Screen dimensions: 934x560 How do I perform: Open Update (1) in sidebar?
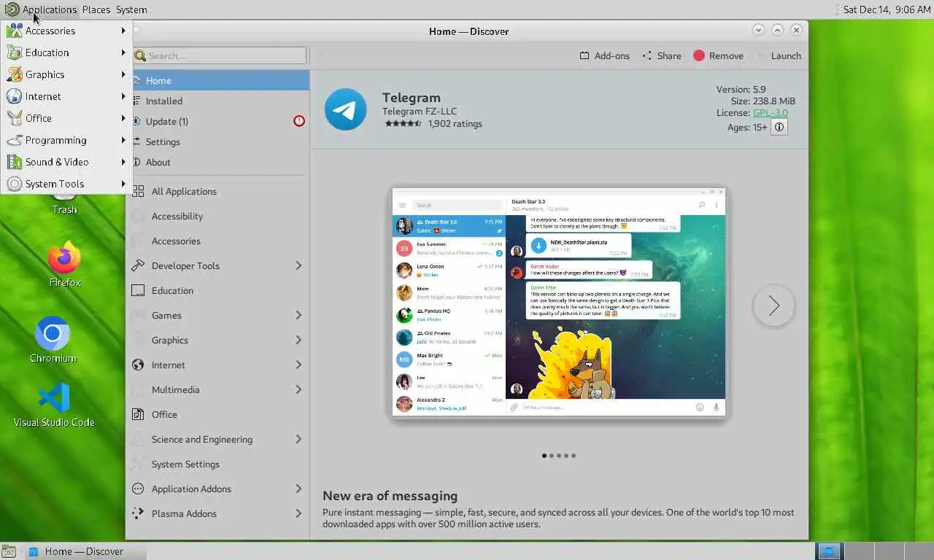point(217,121)
